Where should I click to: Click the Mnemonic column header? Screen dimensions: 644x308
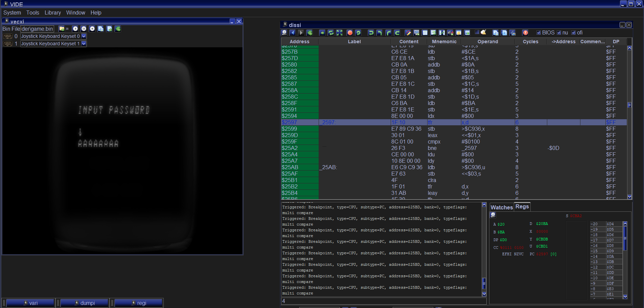pyautogui.click(x=444, y=42)
